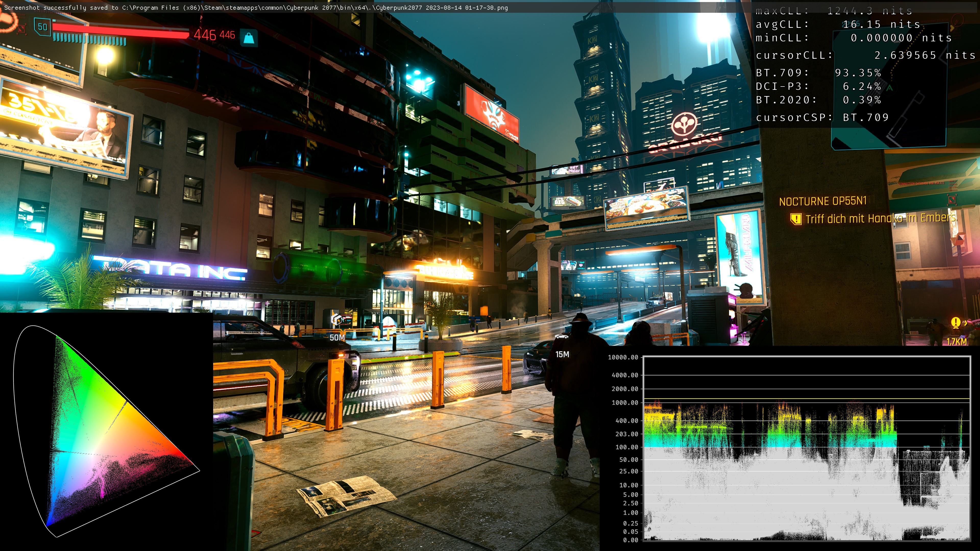Click the level 50 badge

[x=42, y=27]
